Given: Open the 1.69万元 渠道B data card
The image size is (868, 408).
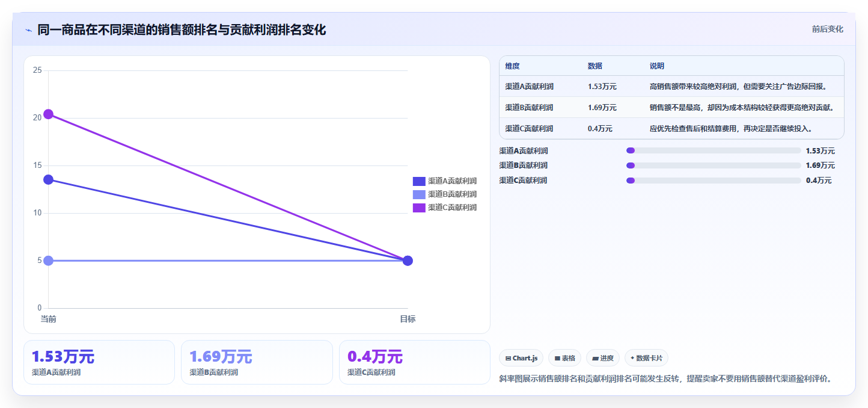Looking at the screenshot, I should (257, 362).
